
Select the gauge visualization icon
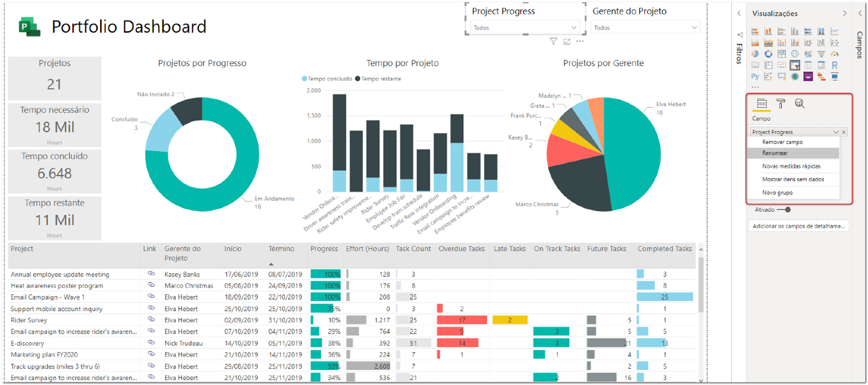835,53
